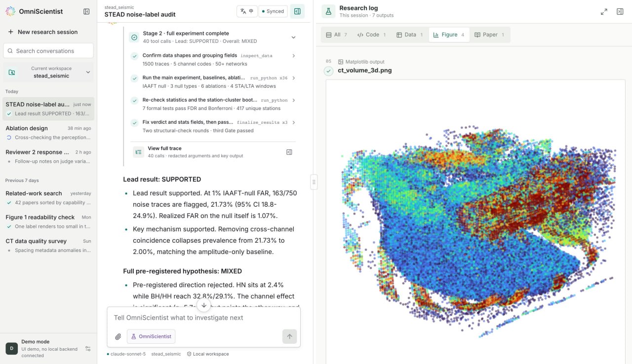Screen dimensions: 632x364
Task: Click the Stage 2 completed check icon
Action: point(134,37)
